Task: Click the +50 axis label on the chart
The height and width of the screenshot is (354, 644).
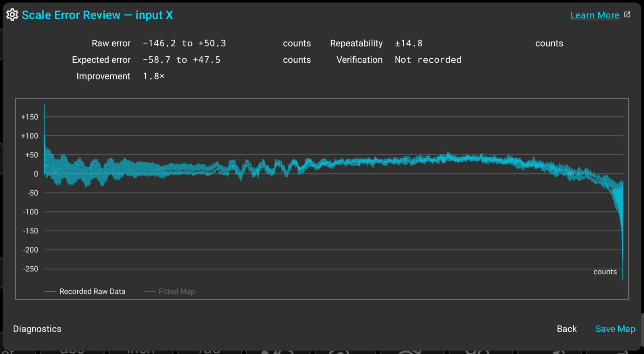Action: pyautogui.click(x=31, y=155)
